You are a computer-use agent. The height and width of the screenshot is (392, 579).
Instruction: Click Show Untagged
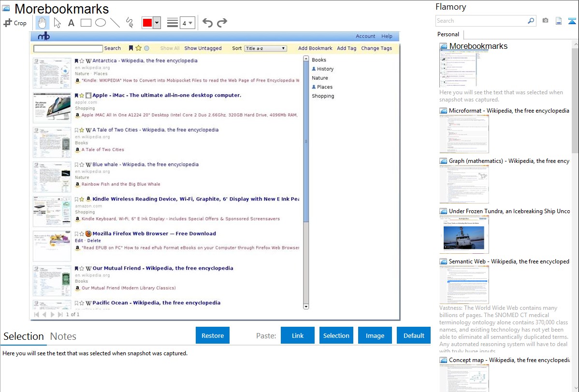point(203,48)
